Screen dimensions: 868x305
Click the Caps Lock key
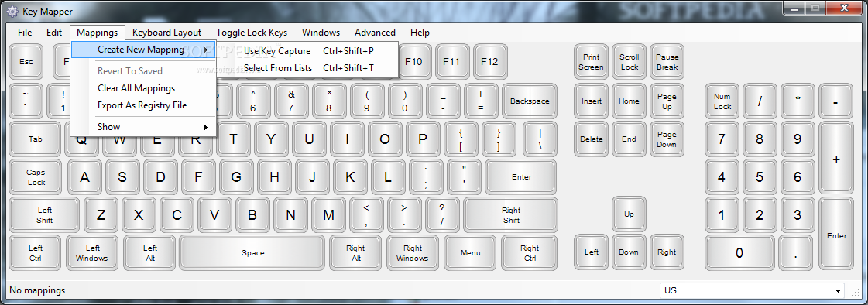[x=36, y=178]
